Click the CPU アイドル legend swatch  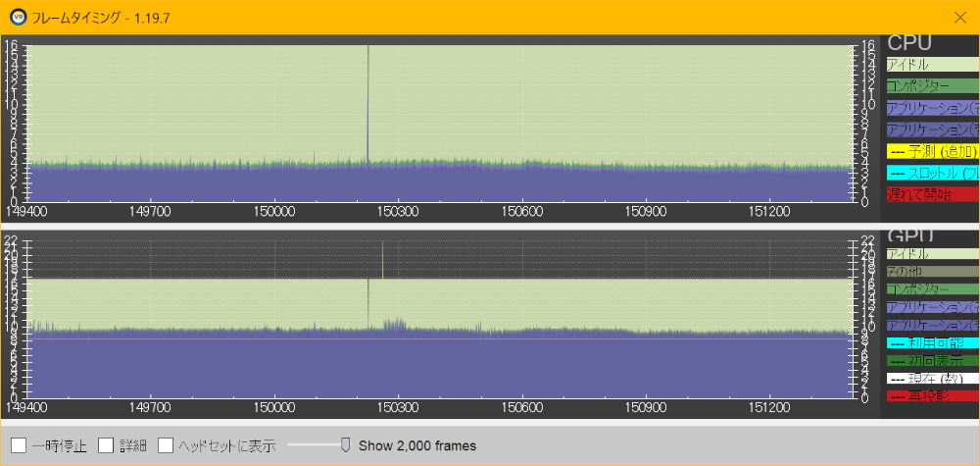click(x=933, y=65)
